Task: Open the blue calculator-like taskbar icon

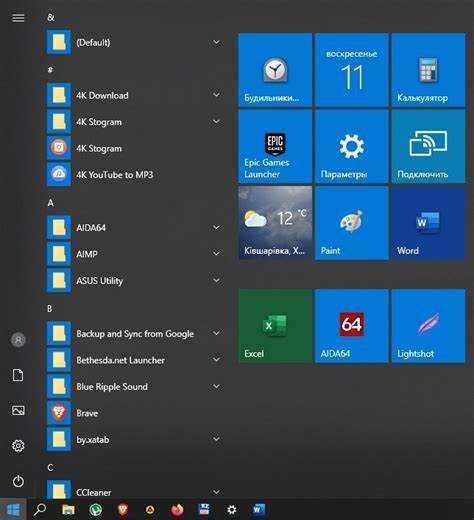Action: tap(204, 509)
